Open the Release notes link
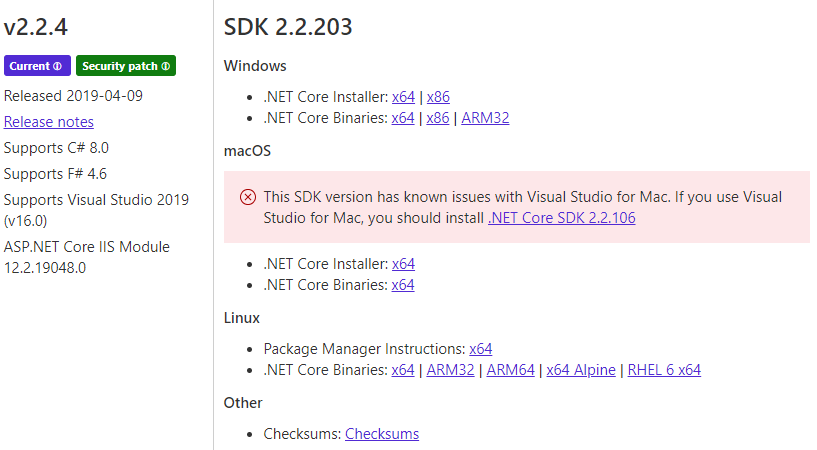 coord(49,122)
